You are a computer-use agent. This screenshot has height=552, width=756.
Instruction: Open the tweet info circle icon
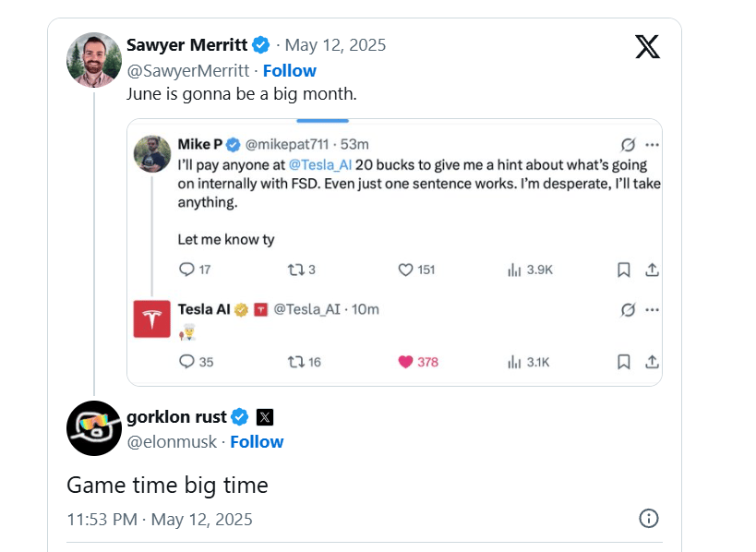click(649, 518)
